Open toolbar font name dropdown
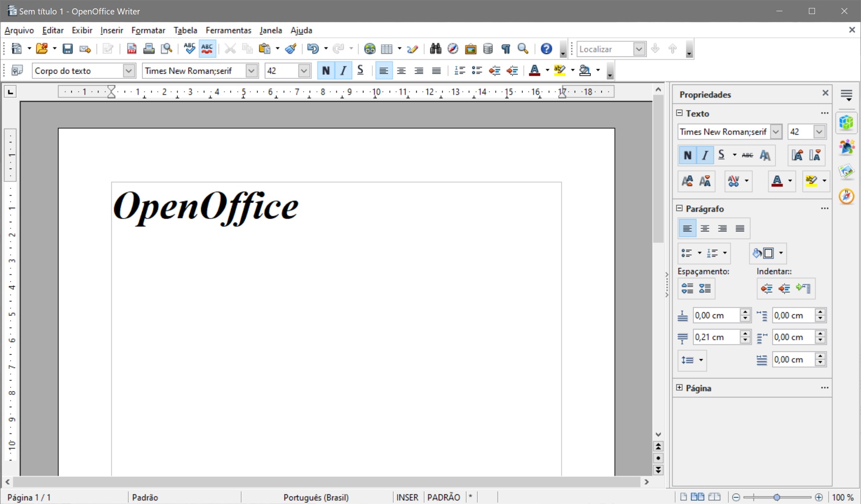Image resolution: width=861 pixels, height=504 pixels. click(251, 71)
